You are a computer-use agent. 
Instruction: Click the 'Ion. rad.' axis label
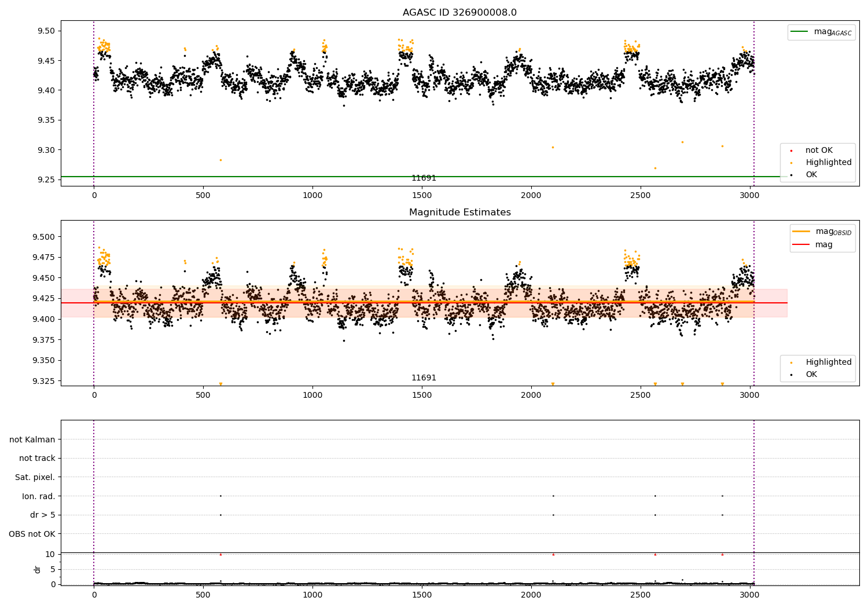[39, 496]
